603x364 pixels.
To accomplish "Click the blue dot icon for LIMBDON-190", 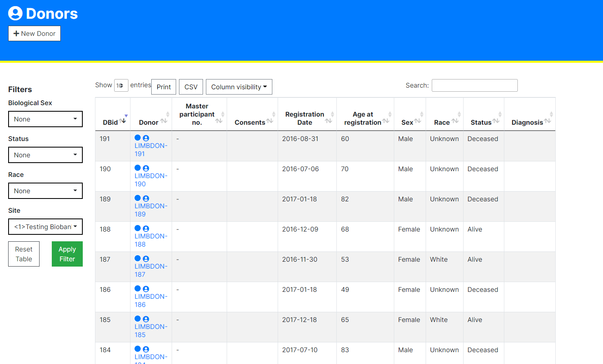I will click(x=137, y=168).
